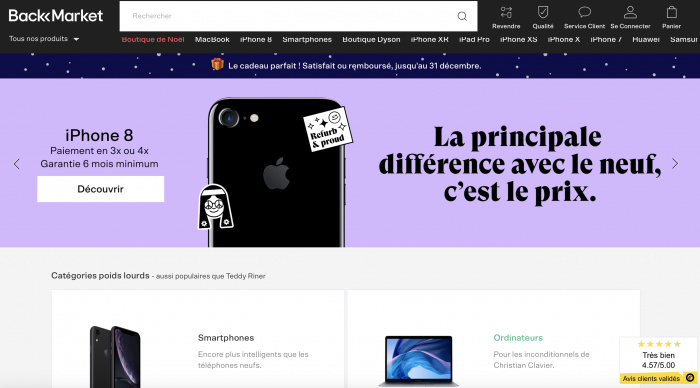This screenshot has width=700, height=388.
Task: Click the magnifier search icon
Action: point(462,17)
